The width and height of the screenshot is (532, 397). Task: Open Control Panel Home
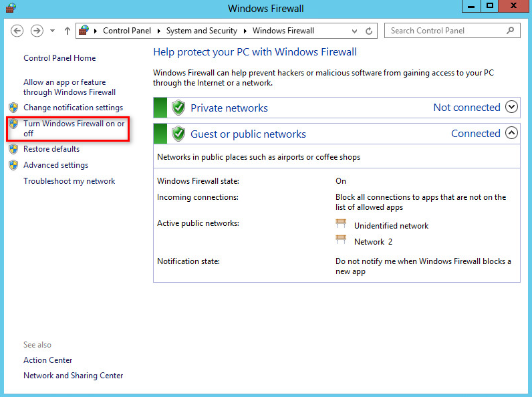(59, 58)
